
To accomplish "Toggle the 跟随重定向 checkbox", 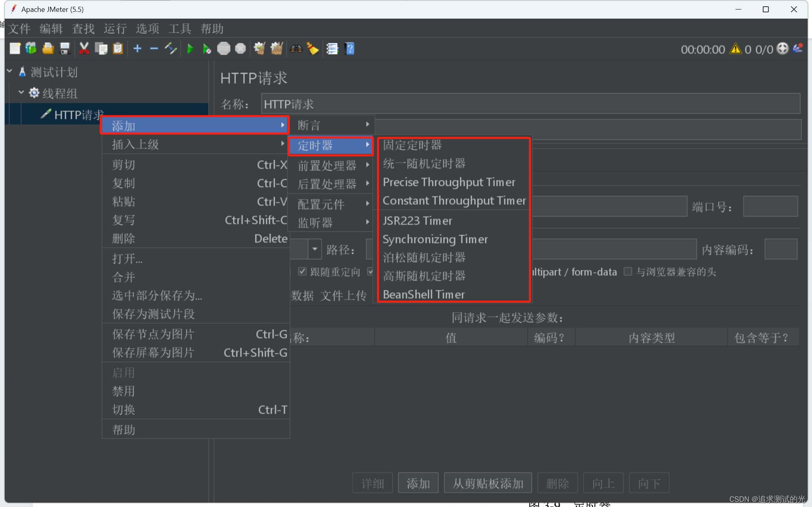I will (x=302, y=272).
